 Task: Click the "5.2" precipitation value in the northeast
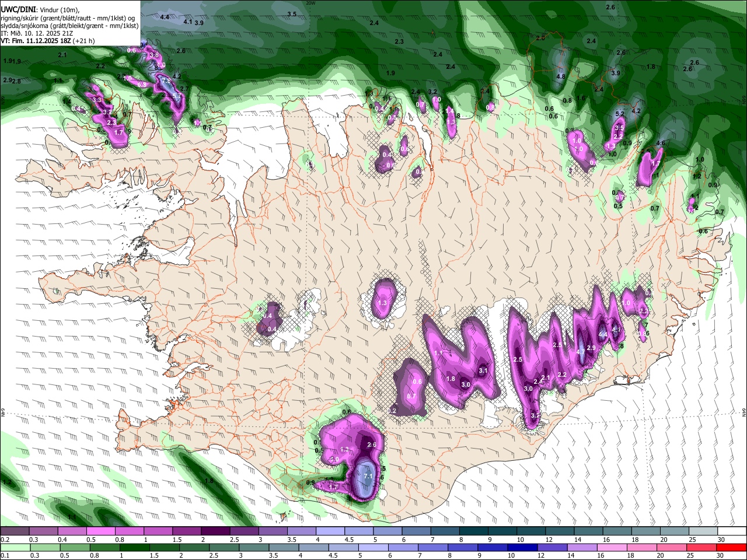[620, 114]
